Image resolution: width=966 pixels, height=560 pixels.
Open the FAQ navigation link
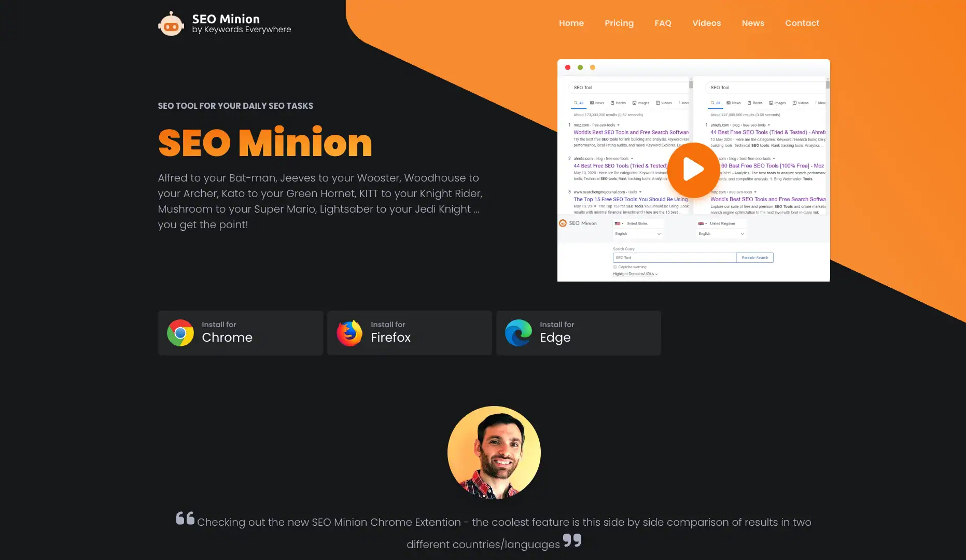pos(663,23)
